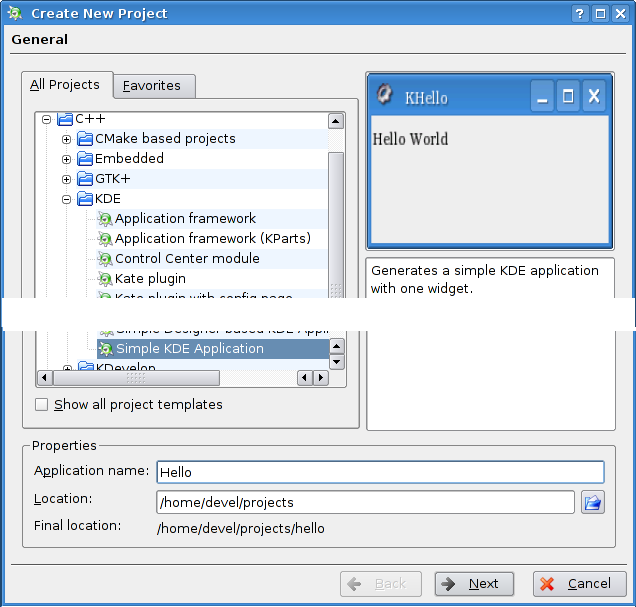Click the GTK+ folder icon
This screenshot has width=636, height=607.
pos(85,179)
